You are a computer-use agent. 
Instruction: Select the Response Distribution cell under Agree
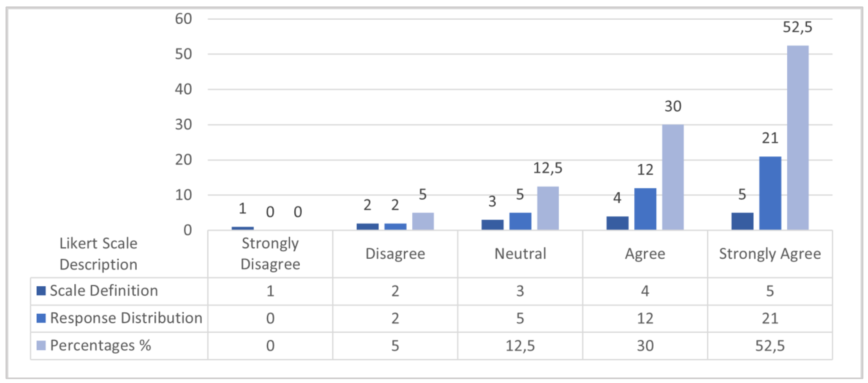pyautogui.click(x=645, y=318)
